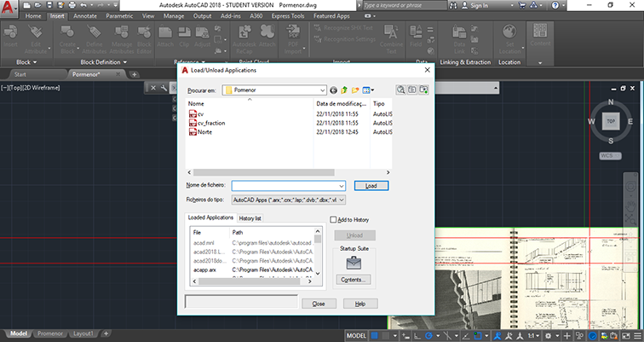
Task: Click the annotation monitor plus icon
Action: (566, 336)
